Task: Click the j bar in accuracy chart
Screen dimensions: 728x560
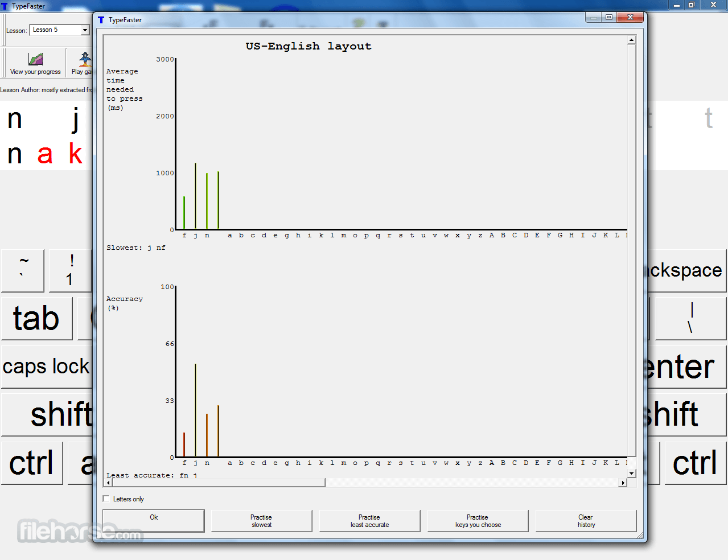Action: [196, 410]
